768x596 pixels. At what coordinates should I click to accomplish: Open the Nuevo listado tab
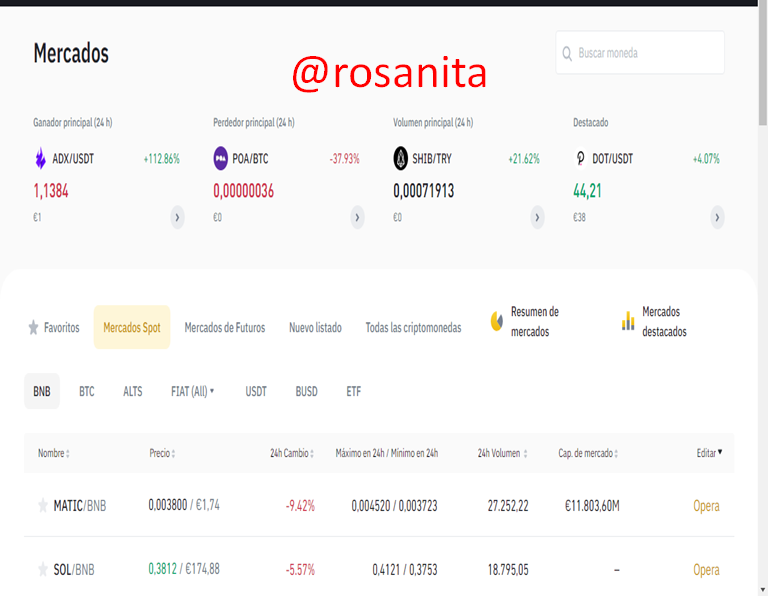pos(315,327)
